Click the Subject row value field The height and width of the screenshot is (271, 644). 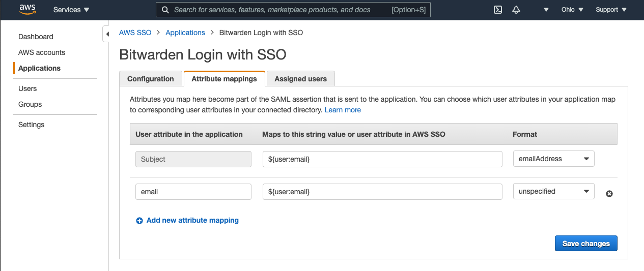pyautogui.click(x=382, y=159)
